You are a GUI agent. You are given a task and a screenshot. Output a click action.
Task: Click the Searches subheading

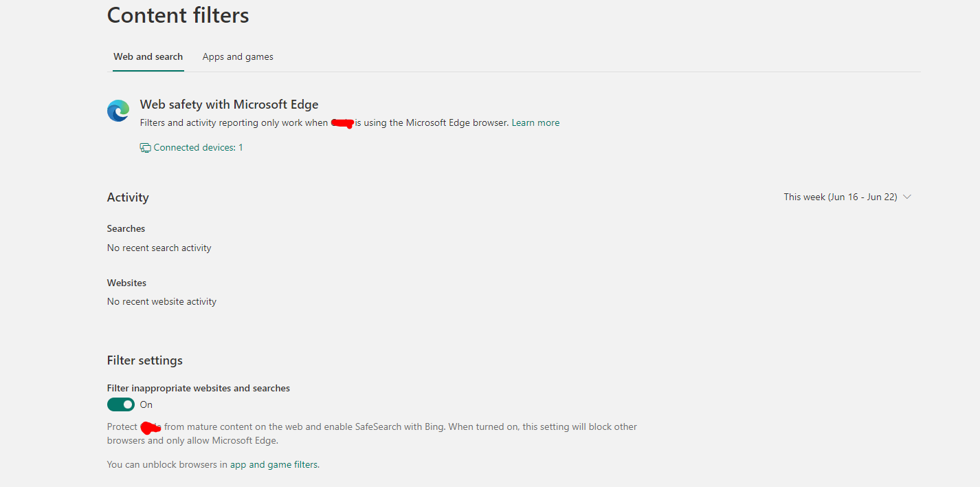[126, 228]
